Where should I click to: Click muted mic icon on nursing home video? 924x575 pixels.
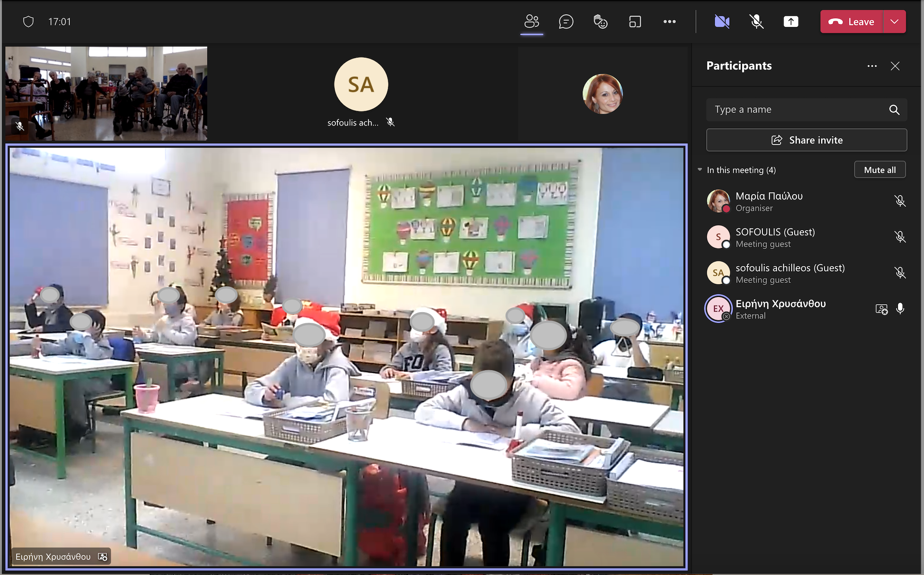coord(20,126)
